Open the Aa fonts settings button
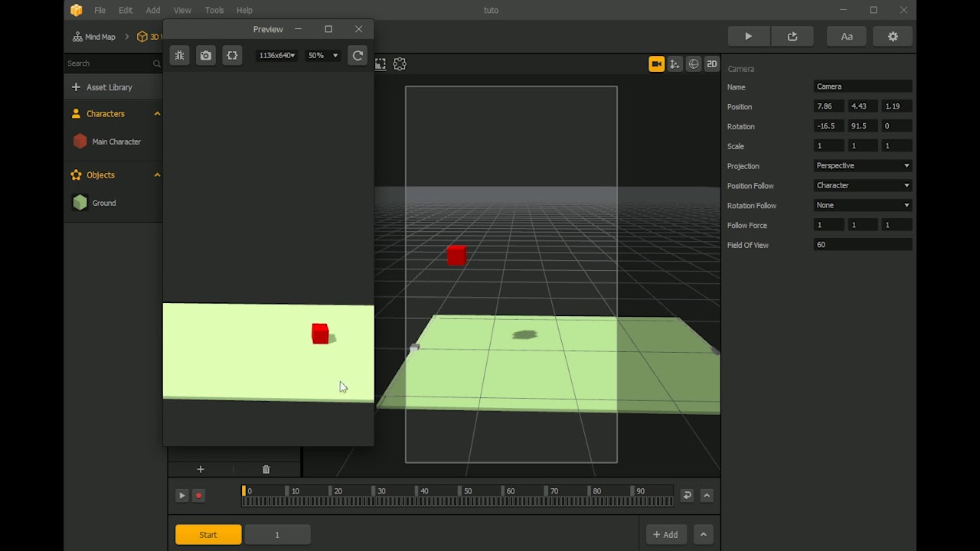980x551 pixels. point(847,36)
